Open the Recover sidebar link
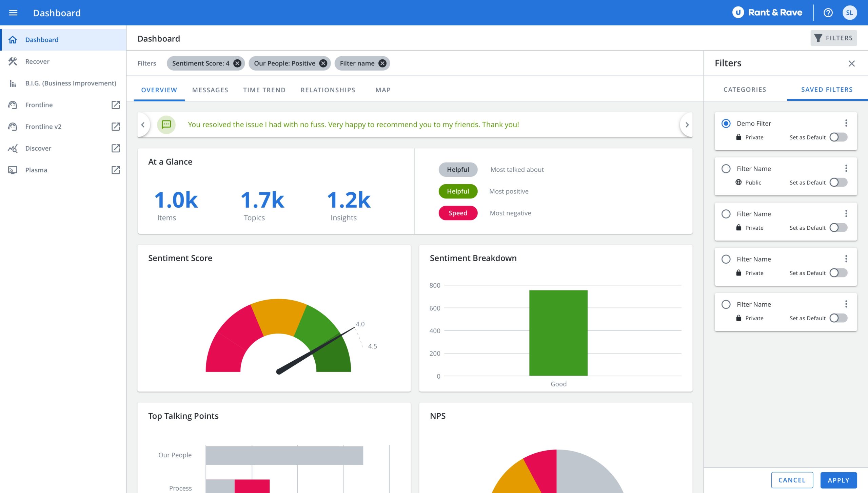 [x=63, y=61]
